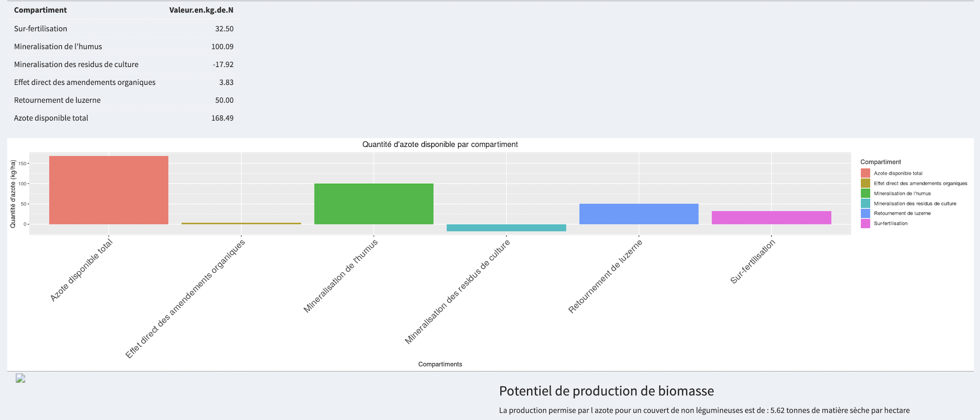Click the blue Retournement de luzerne bar
This screenshot has width=980, height=420.
click(x=639, y=214)
